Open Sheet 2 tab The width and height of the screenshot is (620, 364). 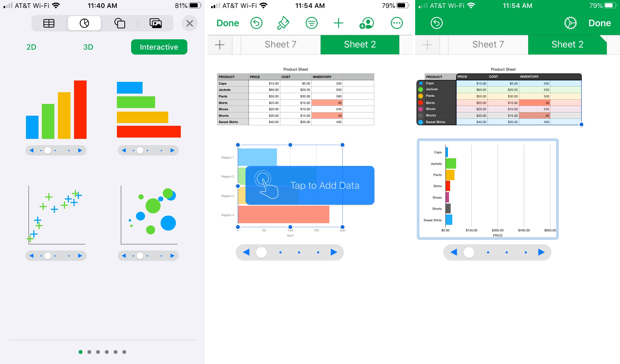click(359, 44)
